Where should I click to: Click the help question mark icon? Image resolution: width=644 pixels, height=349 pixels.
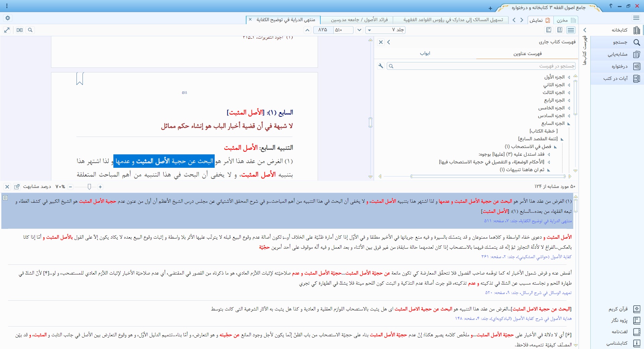[x=611, y=6]
